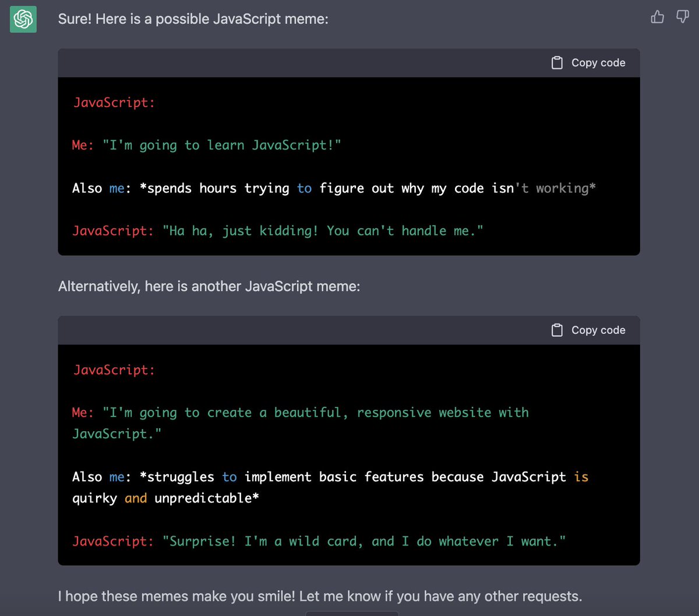This screenshot has width=699, height=616.
Task: Click the red 'JavaScript:' heading in first code block
Action: tap(114, 103)
